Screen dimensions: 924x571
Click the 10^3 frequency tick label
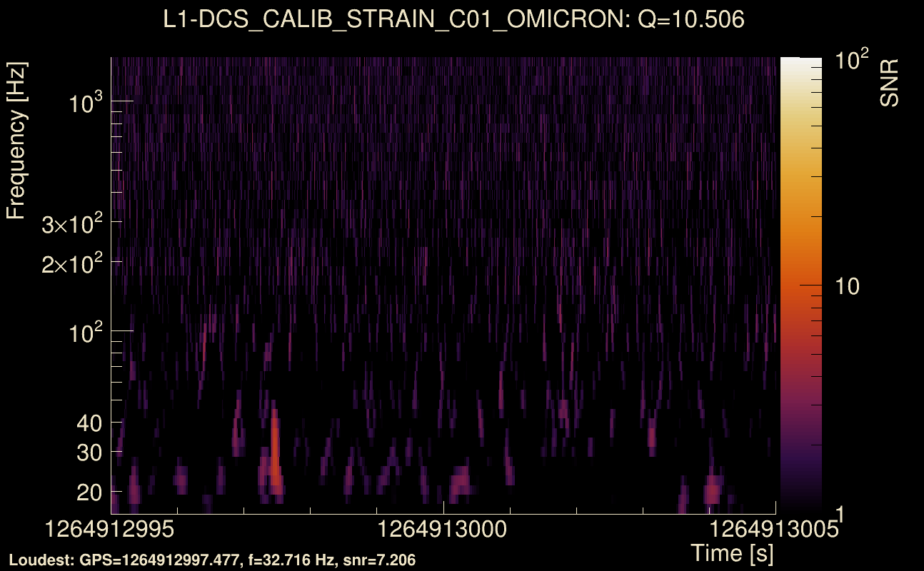click(87, 103)
